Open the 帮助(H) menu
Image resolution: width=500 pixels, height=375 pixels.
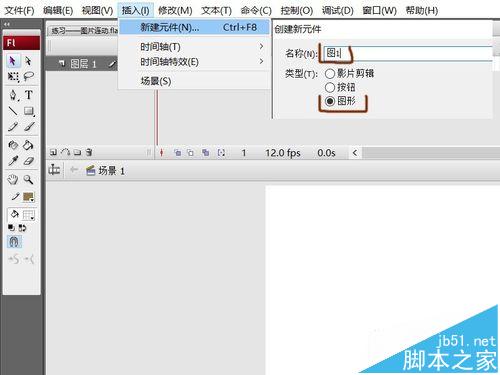(422, 10)
